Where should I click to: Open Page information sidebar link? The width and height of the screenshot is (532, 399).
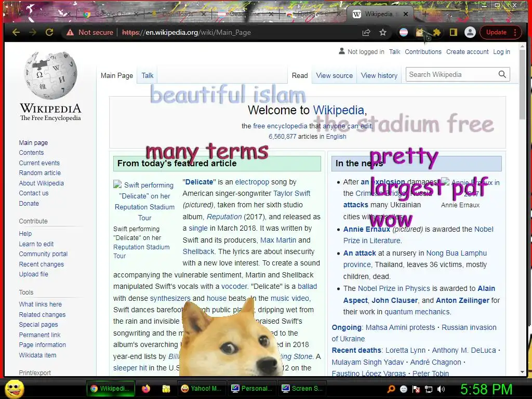(43, 345)
